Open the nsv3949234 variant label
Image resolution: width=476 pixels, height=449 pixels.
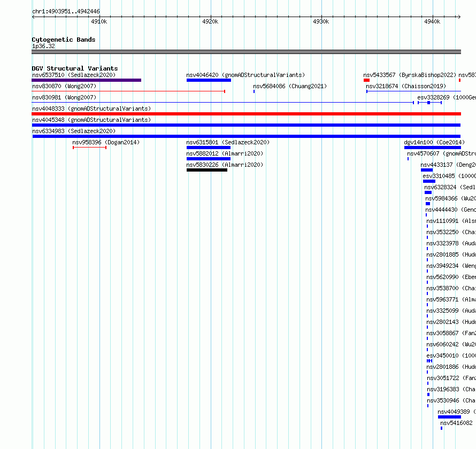451,266
